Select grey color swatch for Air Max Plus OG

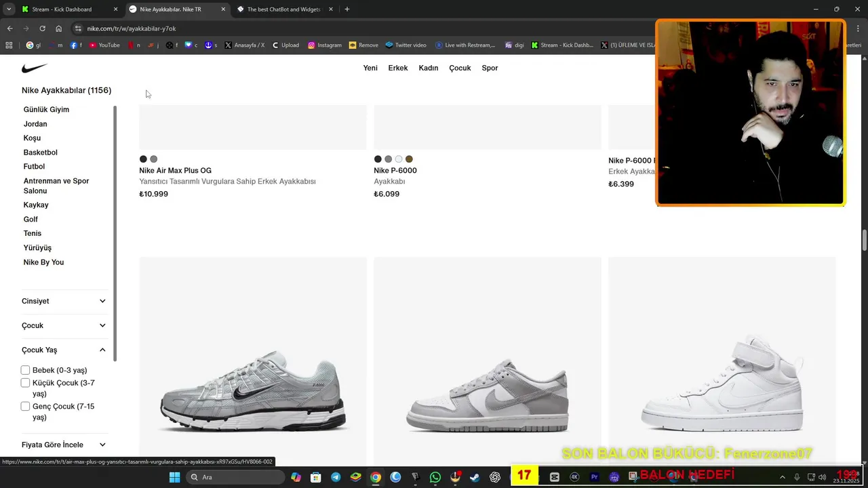tap(153, 159)
